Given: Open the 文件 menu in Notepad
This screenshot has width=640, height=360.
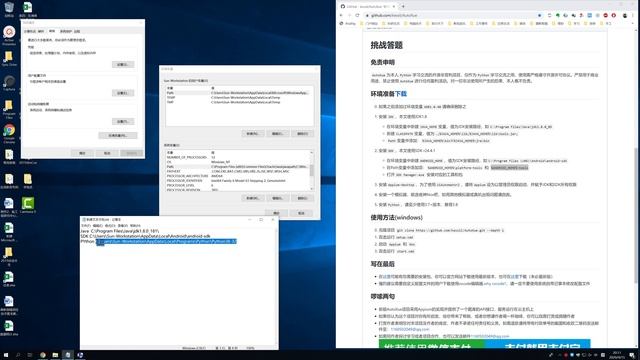Looking at the screenshot, I should [86, 226].
